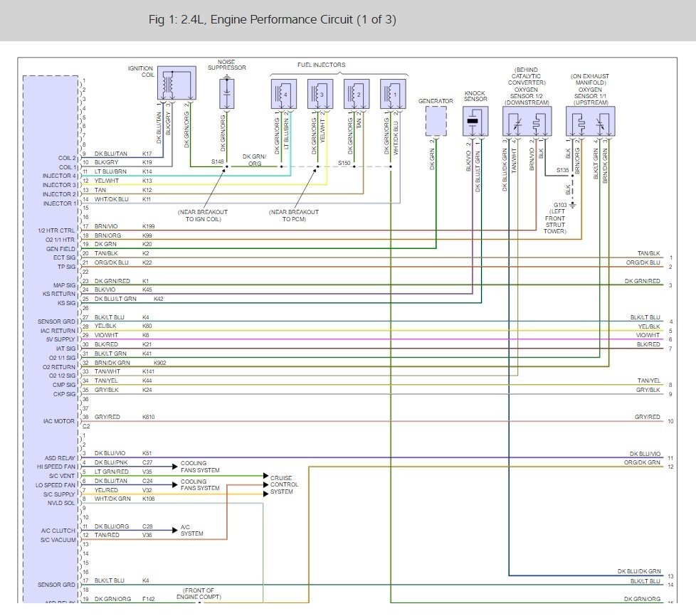
Task: Select fuel injector 4 symbol
Action: click(284, 94)
